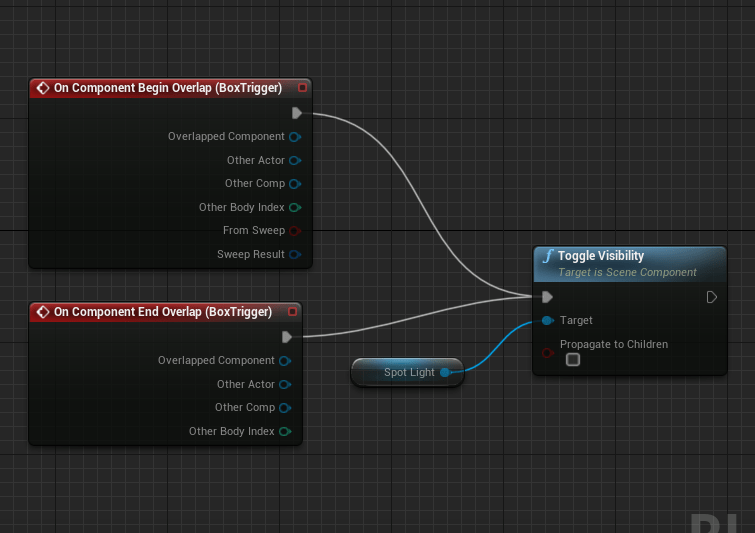Screen dimensions: 755x533
Task: Click From Sweep boolean pin
Action: coord(294,231)
